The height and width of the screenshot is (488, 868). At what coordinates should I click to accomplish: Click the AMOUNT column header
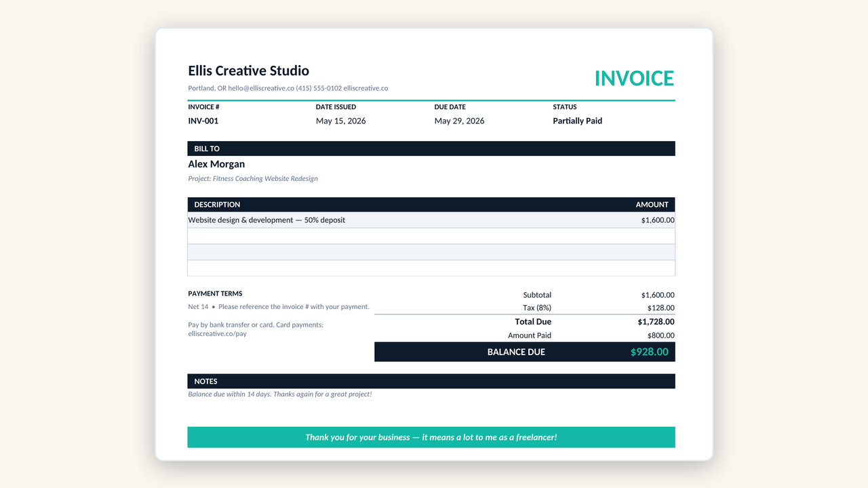pyautogui.click(x=652, y=205)
